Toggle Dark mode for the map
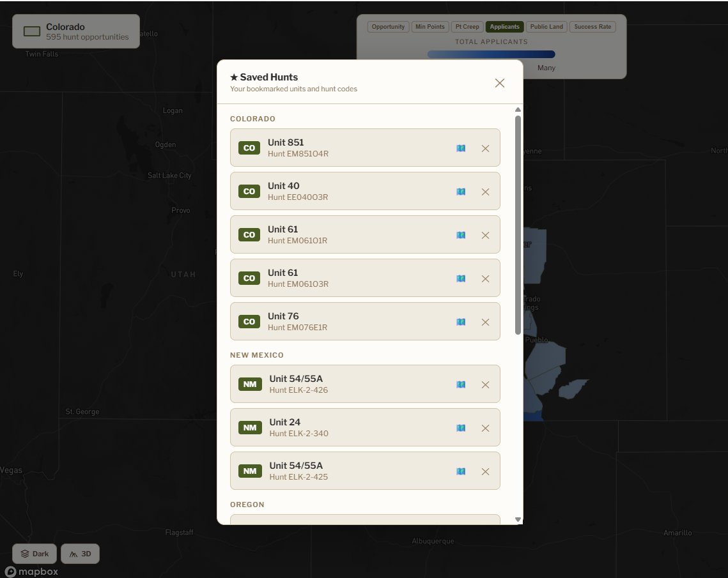 coord(34,553)
